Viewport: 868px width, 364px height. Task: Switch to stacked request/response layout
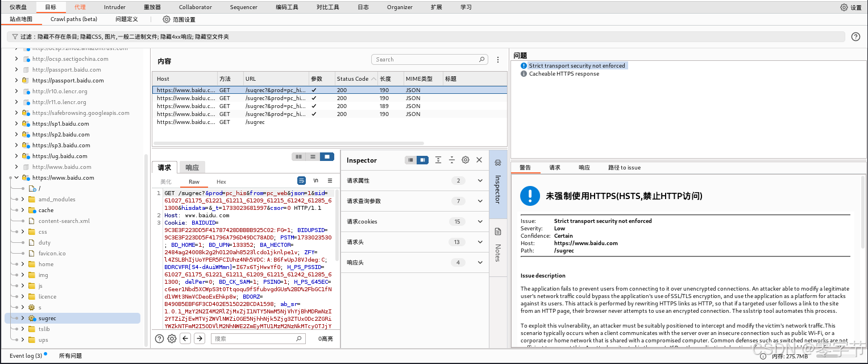(x=313, y=156)
